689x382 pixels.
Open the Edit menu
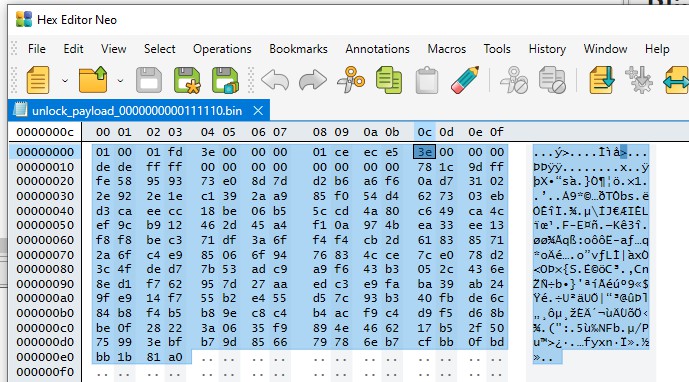(73, 49)
